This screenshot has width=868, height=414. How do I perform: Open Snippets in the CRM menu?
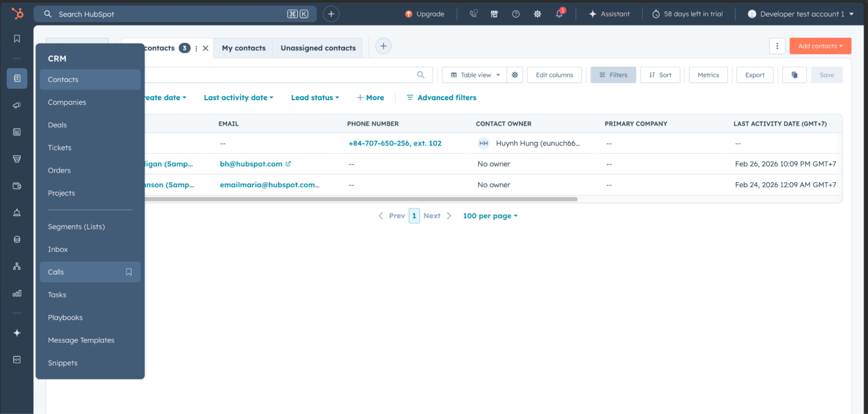point(90,363)
